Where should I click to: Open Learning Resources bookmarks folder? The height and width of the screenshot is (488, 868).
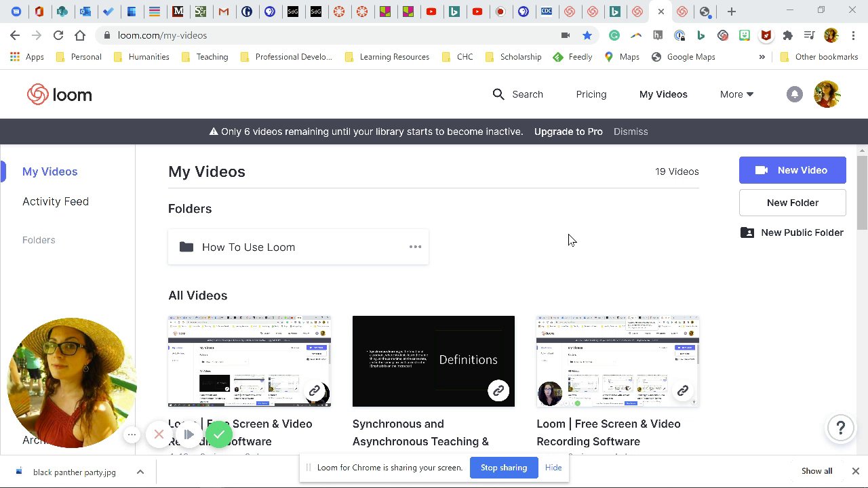click(387, 57)
